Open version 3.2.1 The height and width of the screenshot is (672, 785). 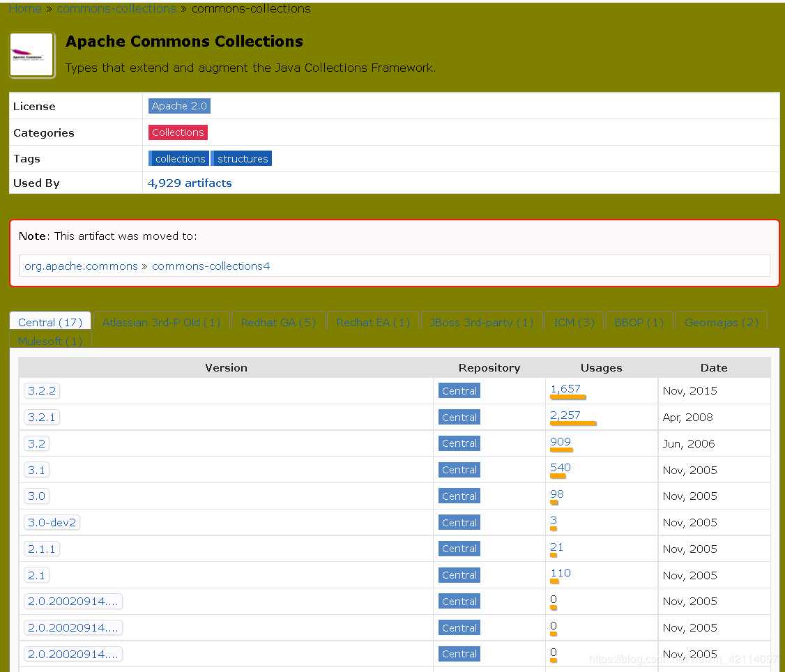42,417
